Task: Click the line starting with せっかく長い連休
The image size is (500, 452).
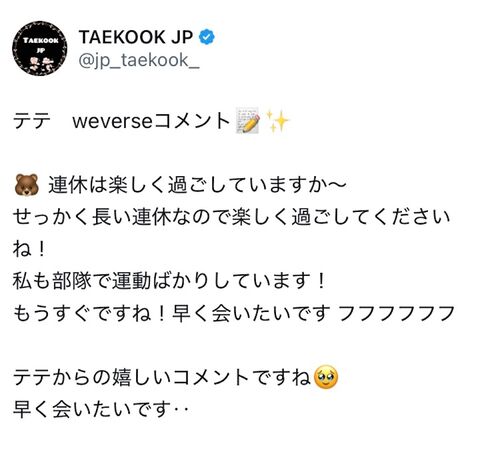Action: [x=231, y=217]
